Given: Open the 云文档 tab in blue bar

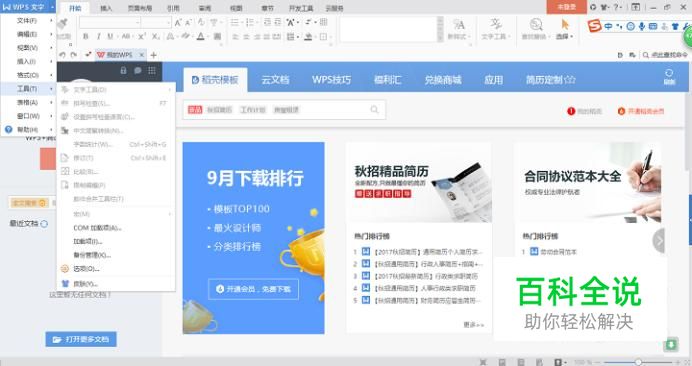Looking at the screenshot, I should pos(275,80).
